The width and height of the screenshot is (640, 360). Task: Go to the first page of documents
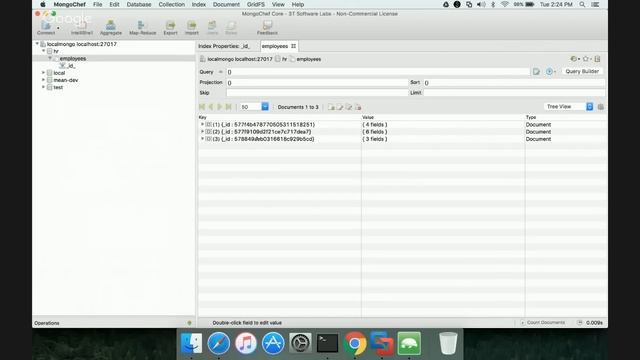202,107
